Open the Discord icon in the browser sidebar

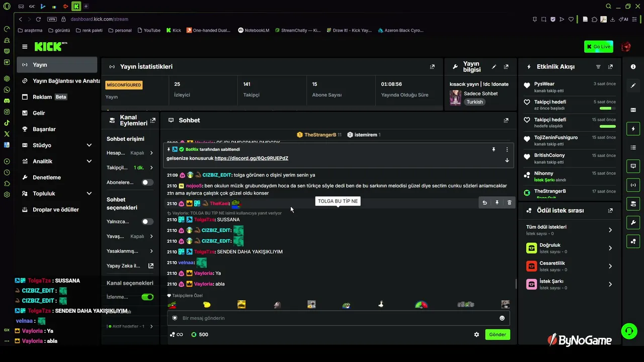tap(7, 101)
